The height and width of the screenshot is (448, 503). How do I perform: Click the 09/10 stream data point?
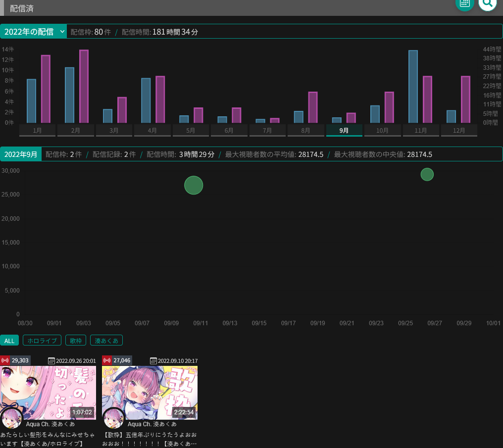pyautogui.click(x=194, y=185)
